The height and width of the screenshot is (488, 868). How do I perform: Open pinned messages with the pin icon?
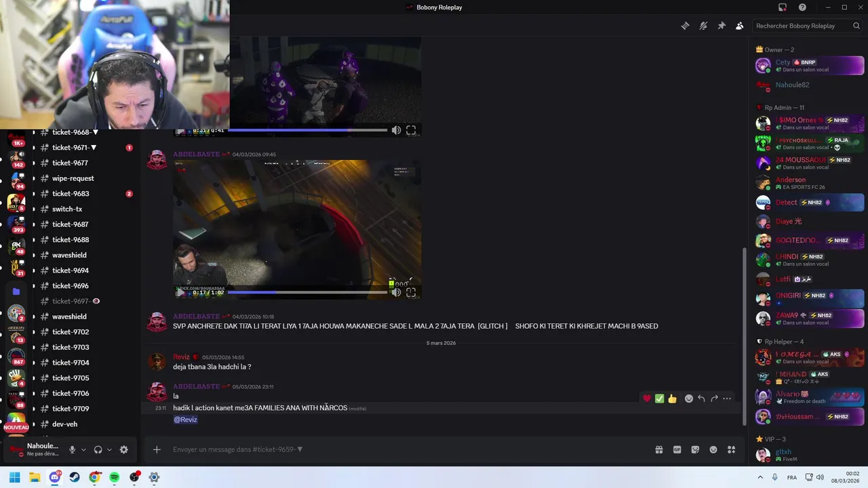pyautogui.click(x=722, y=26)
